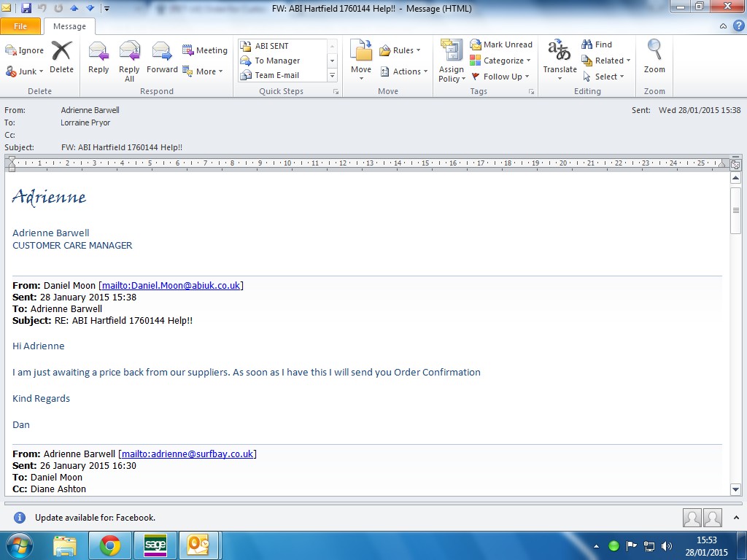Open the File tab
This screenshot has width=747, height=560.
(x=20, y=26)
